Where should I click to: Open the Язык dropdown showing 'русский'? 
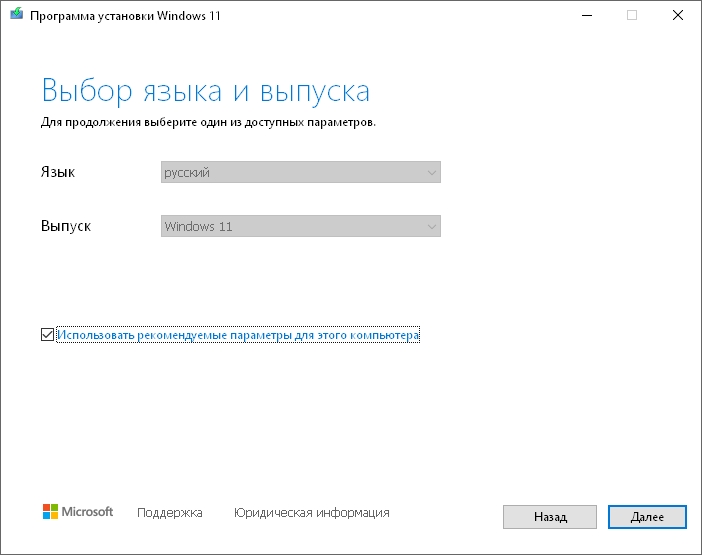[290, 173]
